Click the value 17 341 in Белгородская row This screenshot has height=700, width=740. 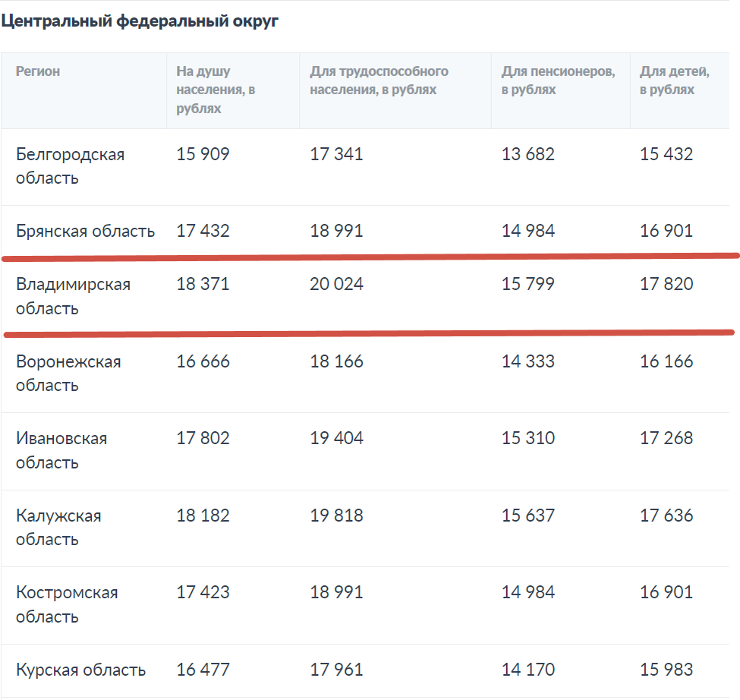336,154
